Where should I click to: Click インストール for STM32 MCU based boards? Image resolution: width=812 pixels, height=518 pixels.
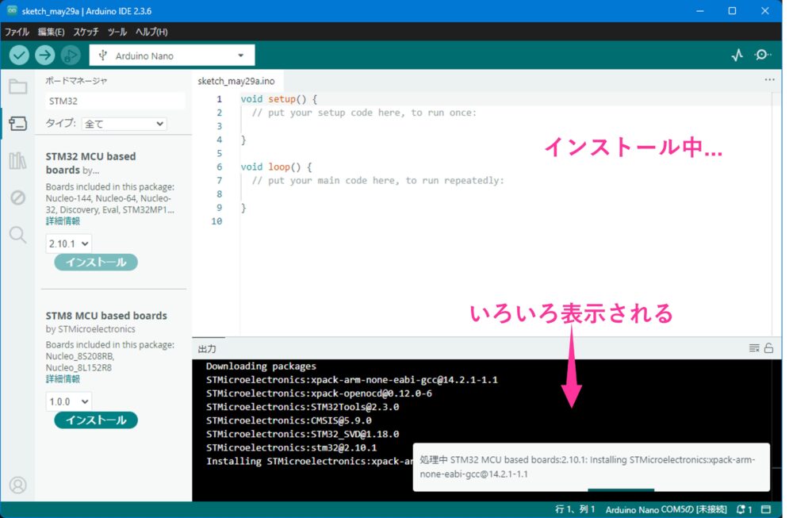point(96,262)
